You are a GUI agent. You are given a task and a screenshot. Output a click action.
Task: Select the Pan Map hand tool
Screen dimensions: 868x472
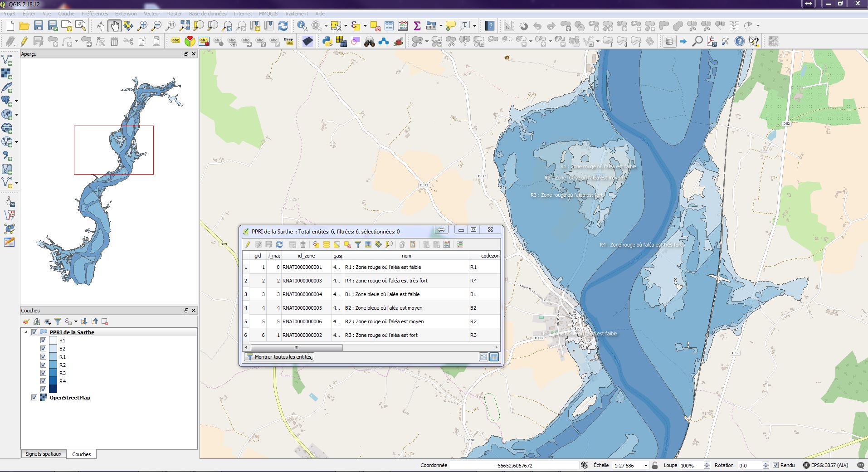(x=114, y=26)
